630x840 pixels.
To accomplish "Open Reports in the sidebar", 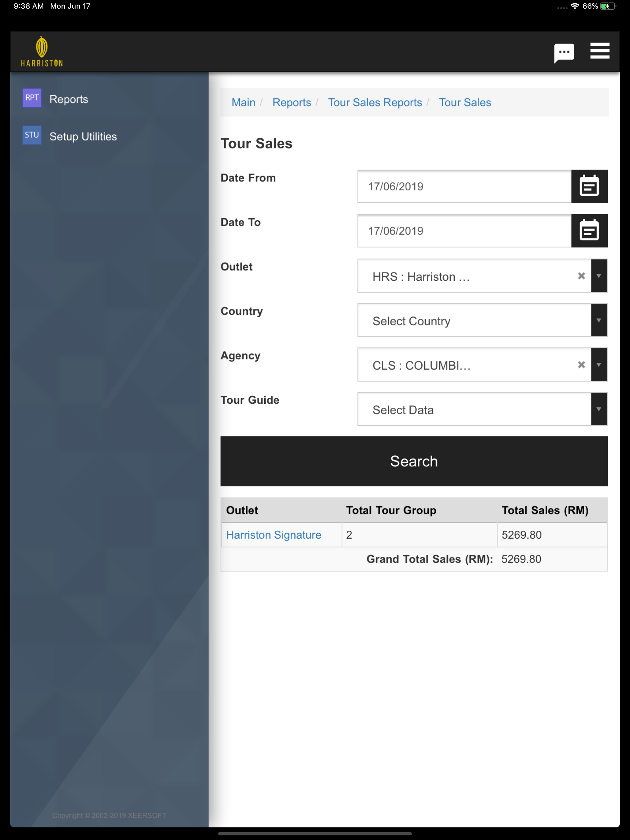I will point(69,99).
